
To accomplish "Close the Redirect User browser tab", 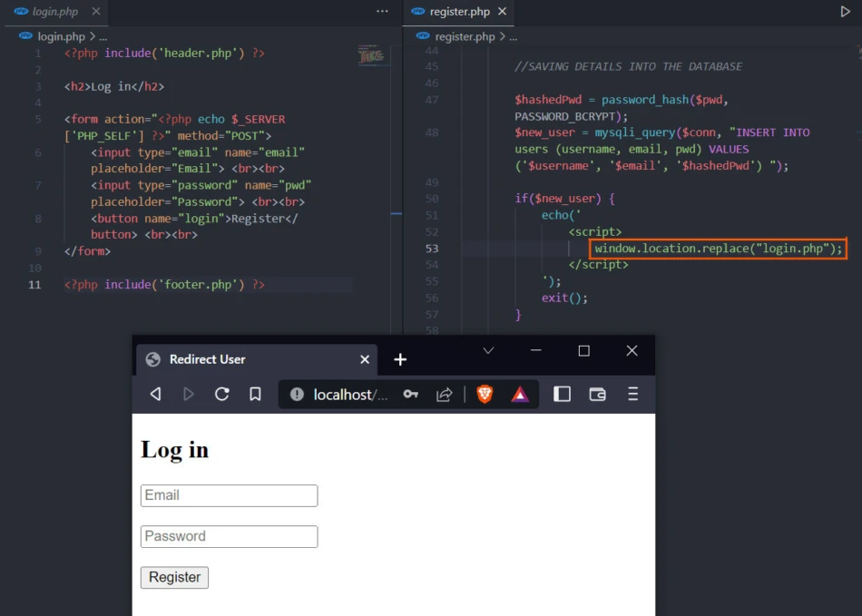I will pos(365,359).
